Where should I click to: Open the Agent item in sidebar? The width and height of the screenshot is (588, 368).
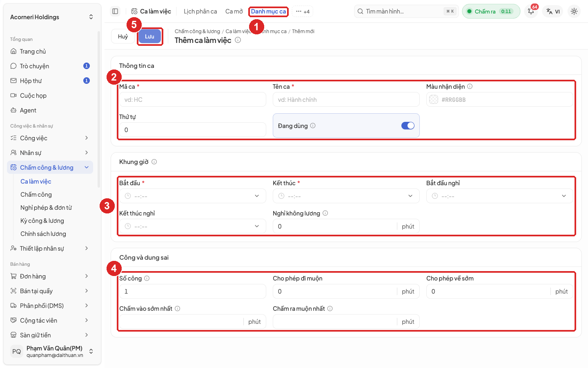point(50,110)
